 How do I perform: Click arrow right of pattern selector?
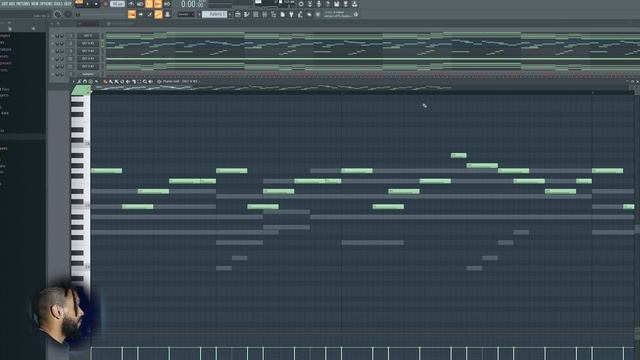[x=230, y=14]
